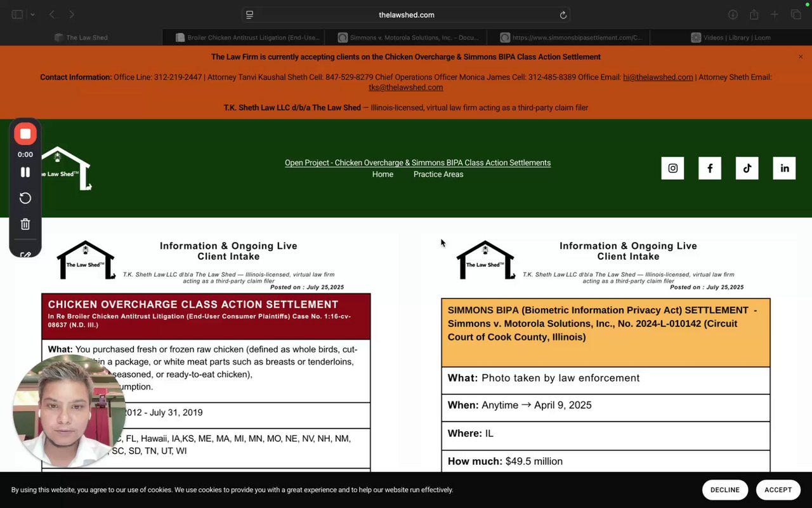Click 'How much: $49.5 million' row
812x508 pixels.
pos(606,461)
